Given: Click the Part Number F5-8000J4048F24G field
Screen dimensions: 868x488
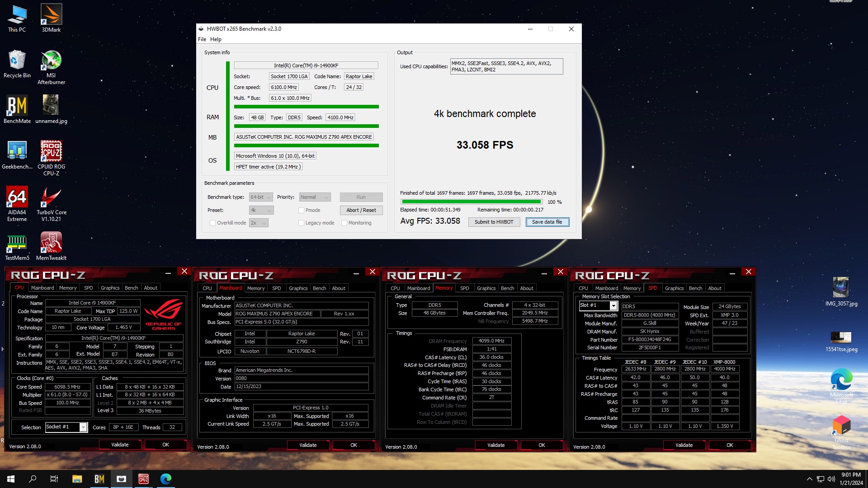Looking at the screenshot, I should 650,340.
